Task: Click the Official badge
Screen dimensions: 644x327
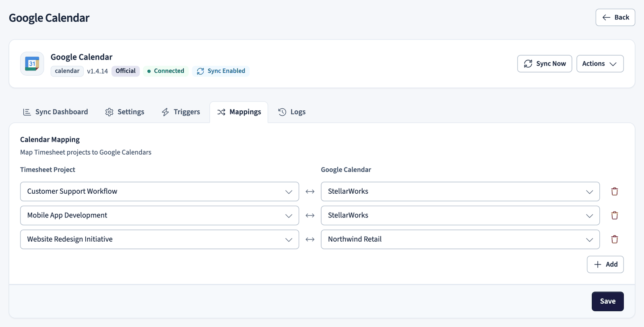Action: click(x=126, y=71)
